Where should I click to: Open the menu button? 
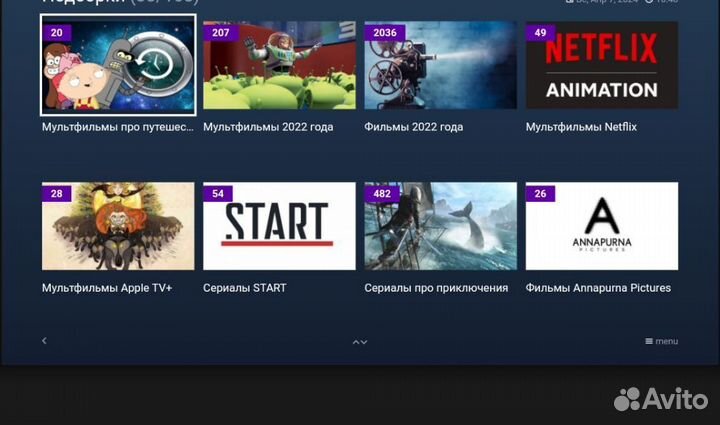tap(662, 341)
